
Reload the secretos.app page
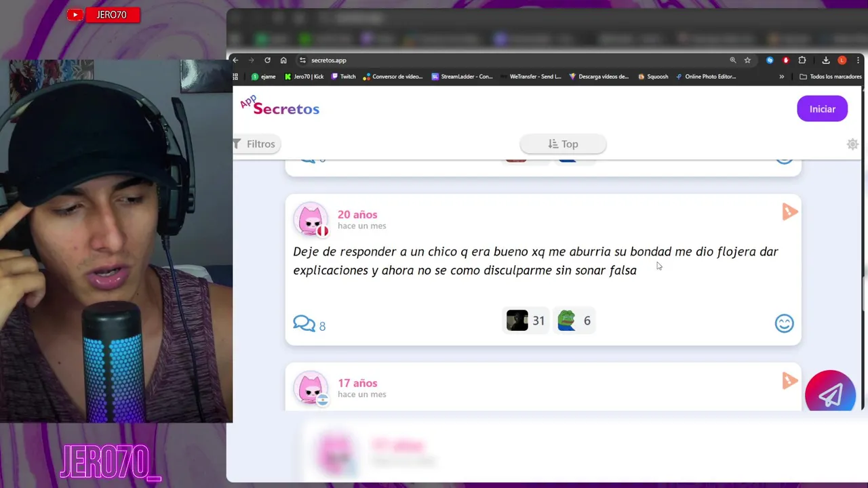coord(267,60)
